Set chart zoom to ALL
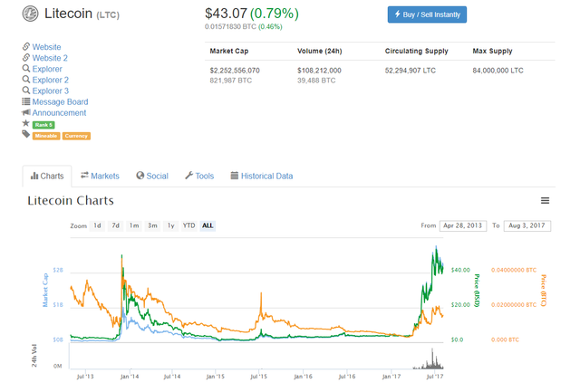The width and height of the screenshot is (580, 392). 208,225
